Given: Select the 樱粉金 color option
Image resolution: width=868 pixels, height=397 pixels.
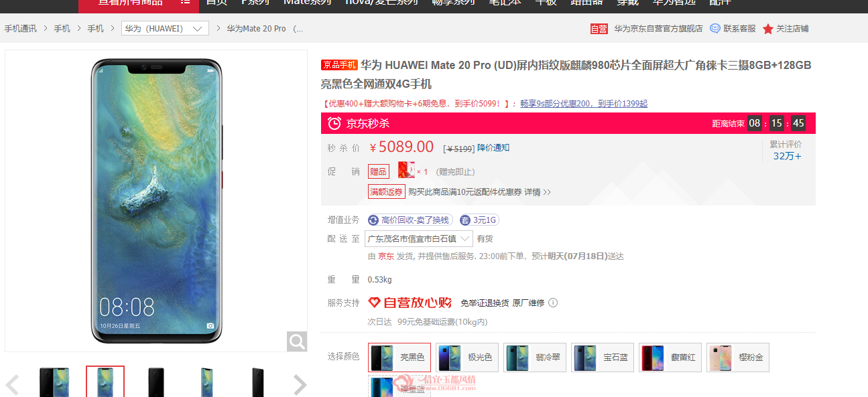Looking at the screenshot, I should tap(738, 358).
